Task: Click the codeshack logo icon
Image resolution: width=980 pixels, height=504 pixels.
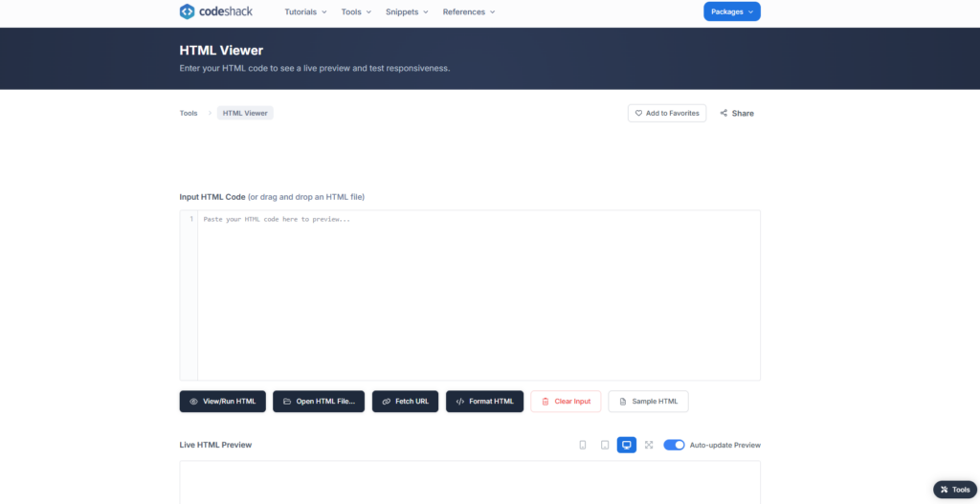Action: (187, 11)
